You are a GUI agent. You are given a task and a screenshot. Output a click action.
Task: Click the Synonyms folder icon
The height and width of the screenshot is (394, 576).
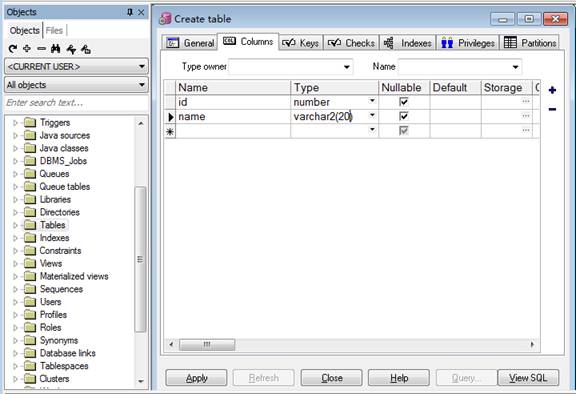[x=30, y=340]
